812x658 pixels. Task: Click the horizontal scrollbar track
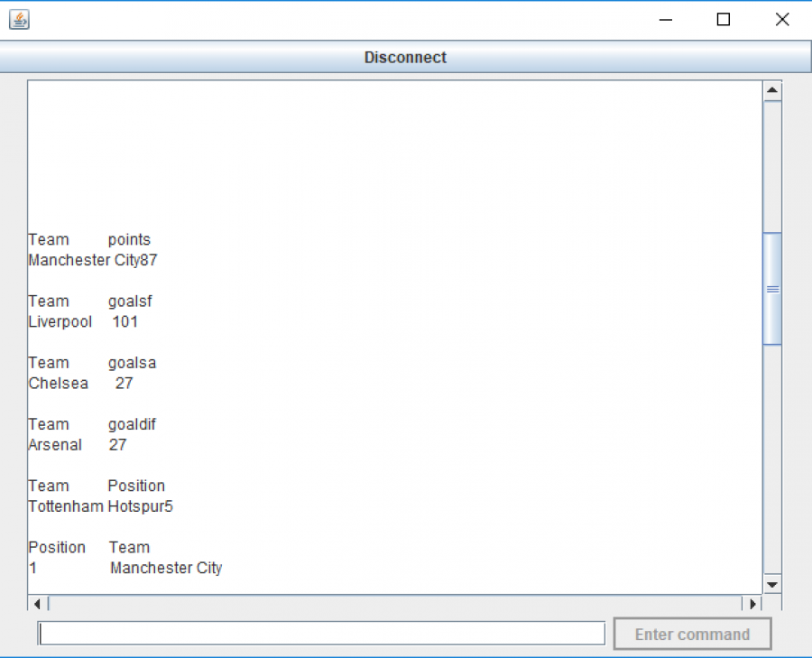[x=397, y=603]
